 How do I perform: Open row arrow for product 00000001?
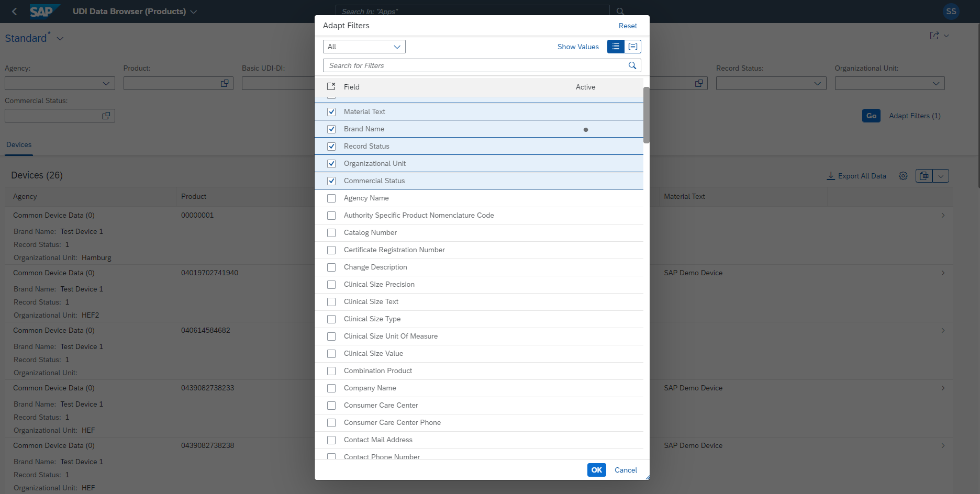click(x=943, y=215)
